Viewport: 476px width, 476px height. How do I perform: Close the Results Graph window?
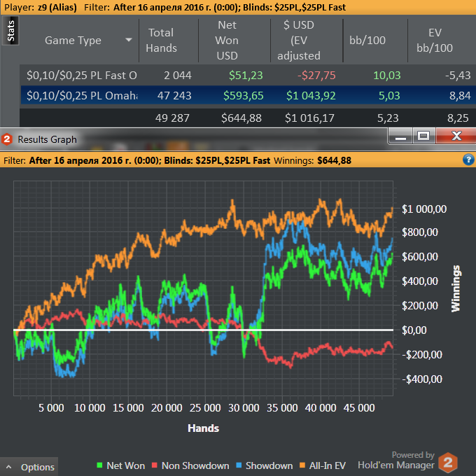[x=456, y=136]
